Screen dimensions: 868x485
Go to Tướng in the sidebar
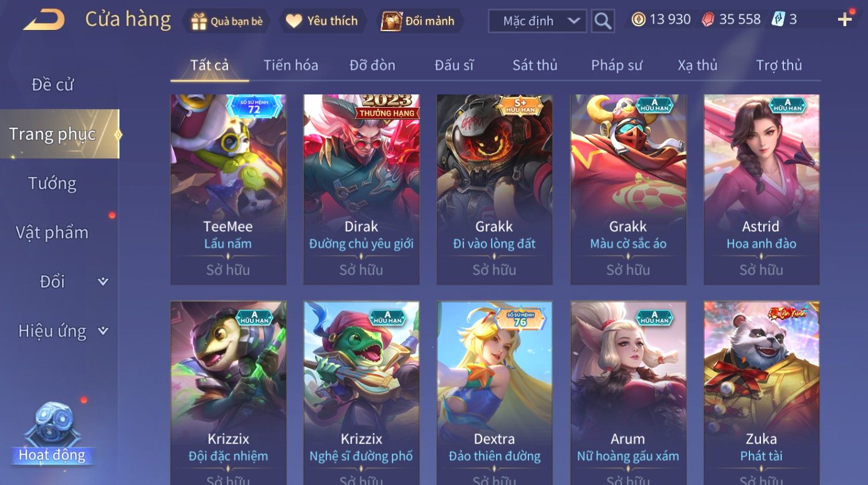tap(52, 184)
